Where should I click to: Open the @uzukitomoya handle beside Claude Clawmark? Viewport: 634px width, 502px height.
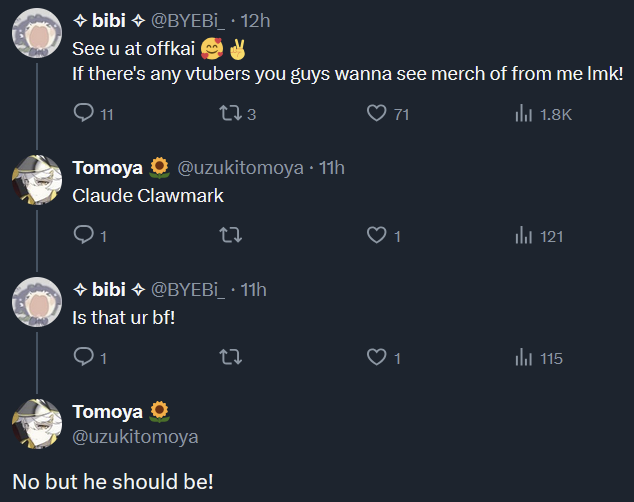click(x=240, y=167)
